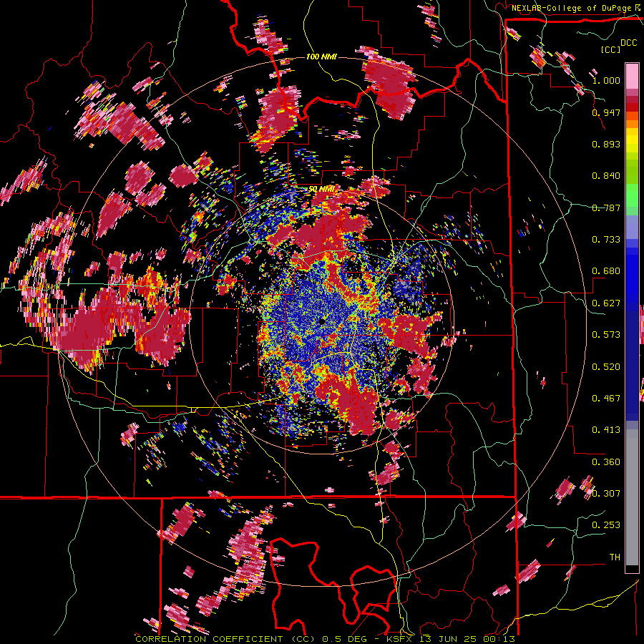The image size is (644, 644).
Task: Click the 100 NMI range ring label
Action: [321, 57]
